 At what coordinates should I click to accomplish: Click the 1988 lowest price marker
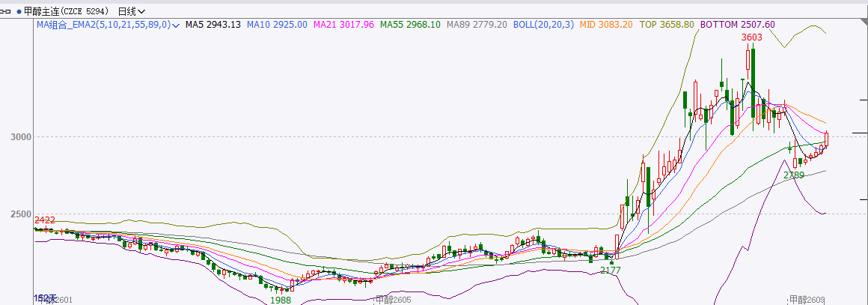pos(281,300)
